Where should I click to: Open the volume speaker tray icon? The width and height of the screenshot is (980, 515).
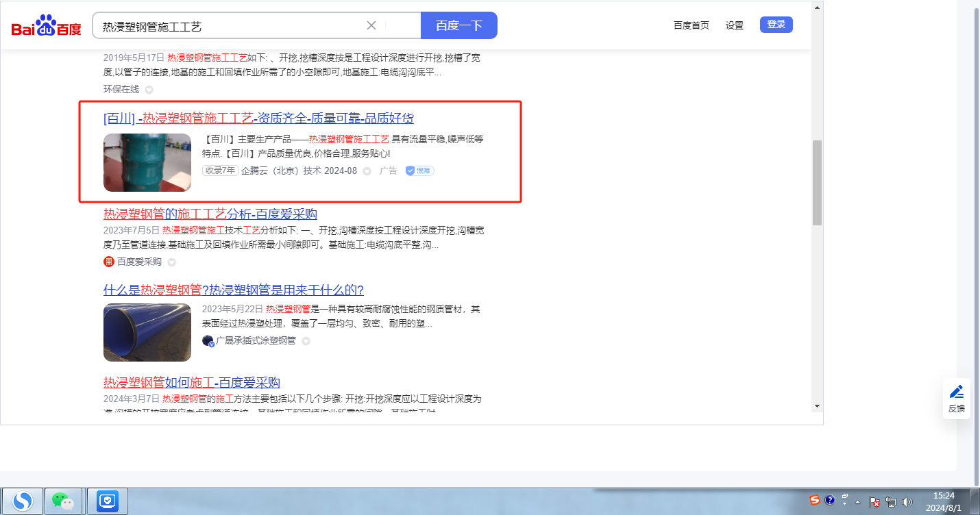[908, 502]
